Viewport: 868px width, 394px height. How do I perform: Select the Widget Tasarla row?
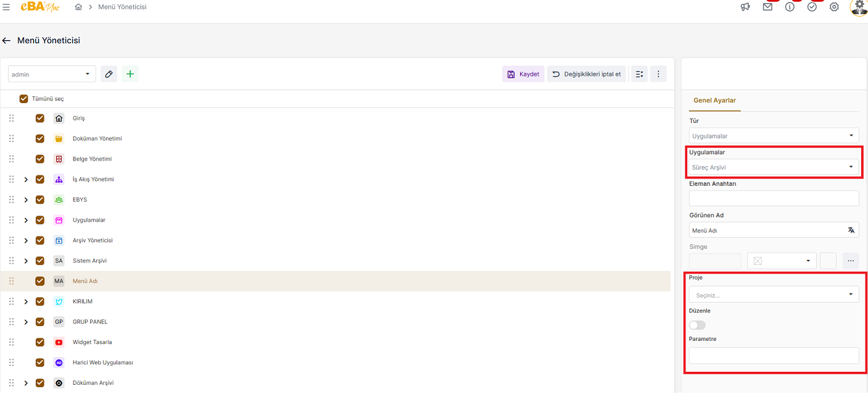[x=336, y=342]
